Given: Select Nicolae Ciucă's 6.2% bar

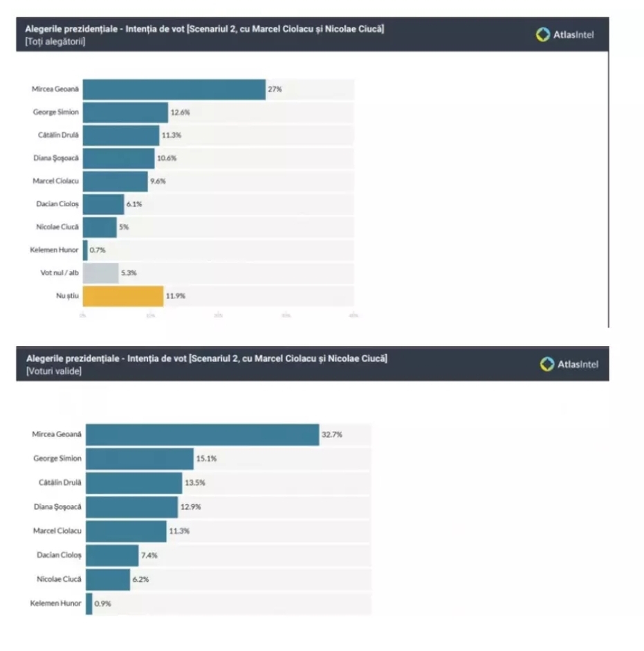Looking at the screenshot, I should [109, 579].
